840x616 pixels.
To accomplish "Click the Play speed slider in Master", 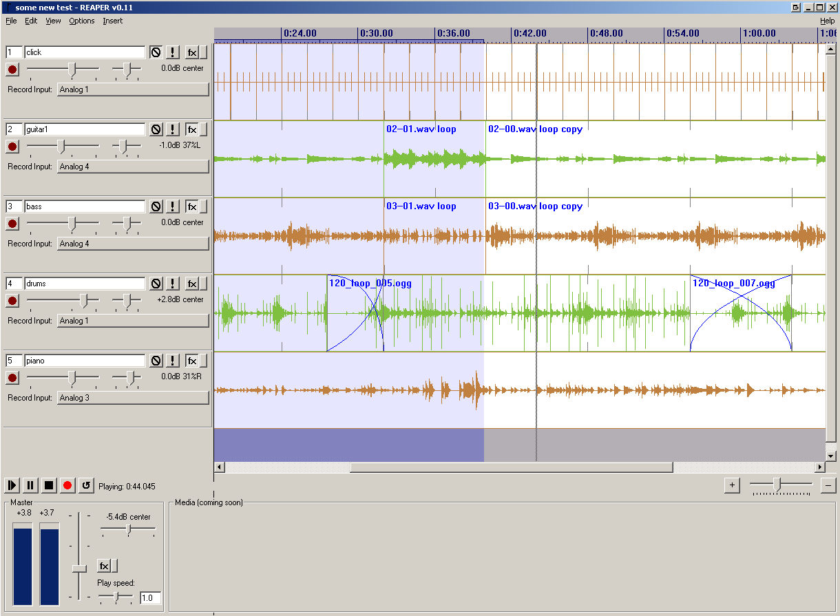I will click(116, 597).
